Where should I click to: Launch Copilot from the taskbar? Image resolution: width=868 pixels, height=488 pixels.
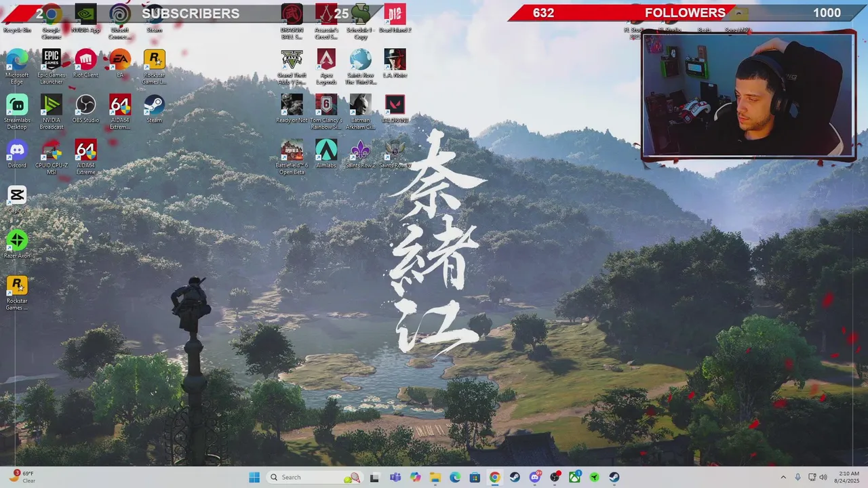(x=415, y=477)
